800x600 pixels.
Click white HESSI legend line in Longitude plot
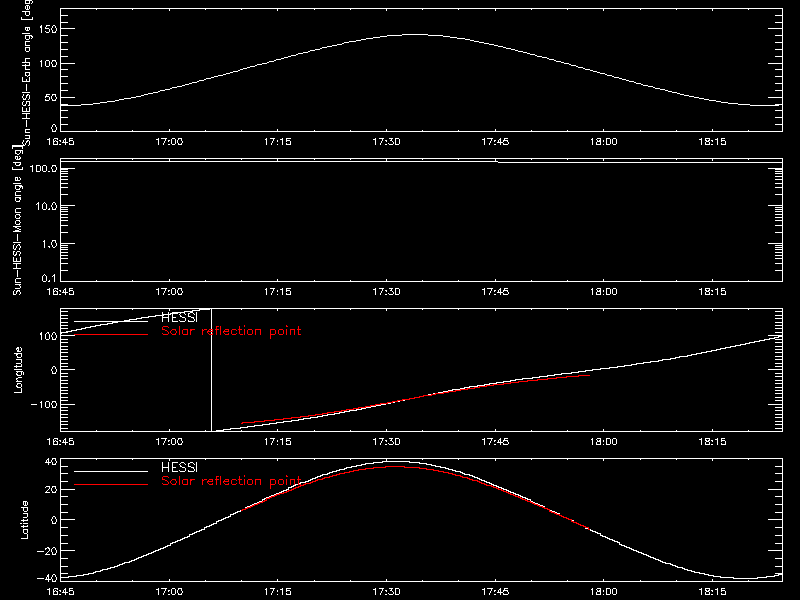click(x=111, y=321)
